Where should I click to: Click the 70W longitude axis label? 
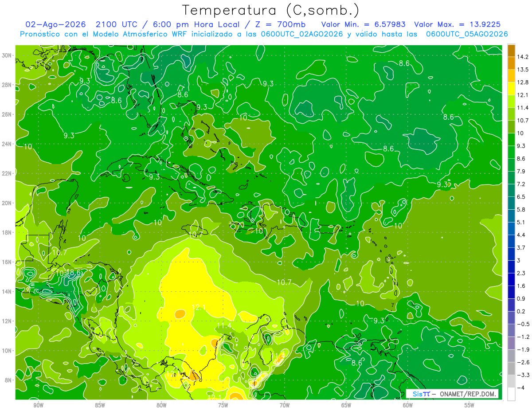point(285,405)
